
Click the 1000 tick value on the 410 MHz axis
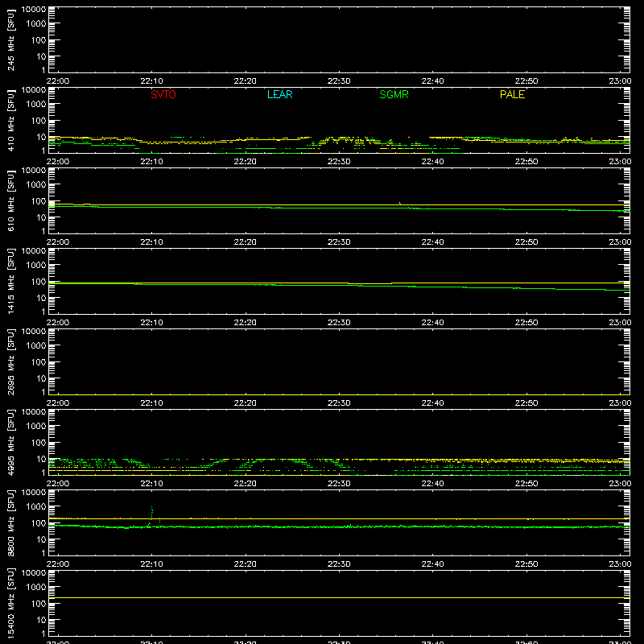coord(36,105)
